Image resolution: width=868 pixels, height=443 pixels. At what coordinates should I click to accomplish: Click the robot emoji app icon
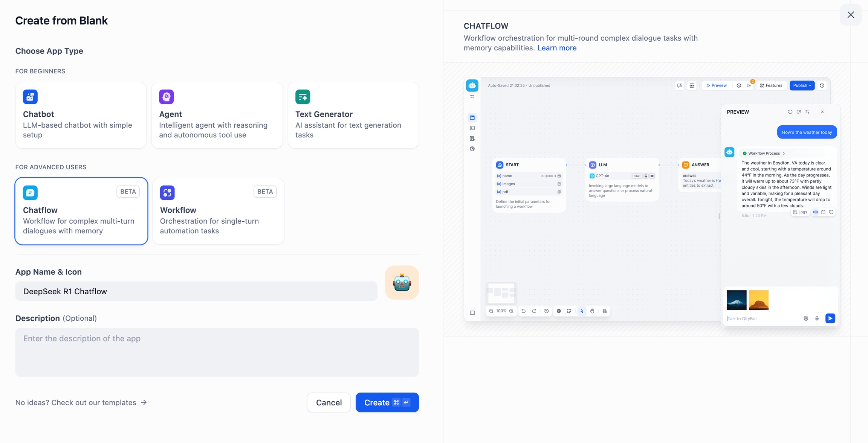[x=402, y=283]
